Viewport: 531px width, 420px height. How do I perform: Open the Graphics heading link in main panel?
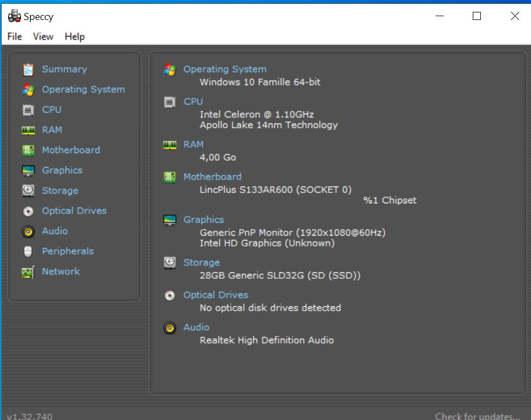[204, 219]
